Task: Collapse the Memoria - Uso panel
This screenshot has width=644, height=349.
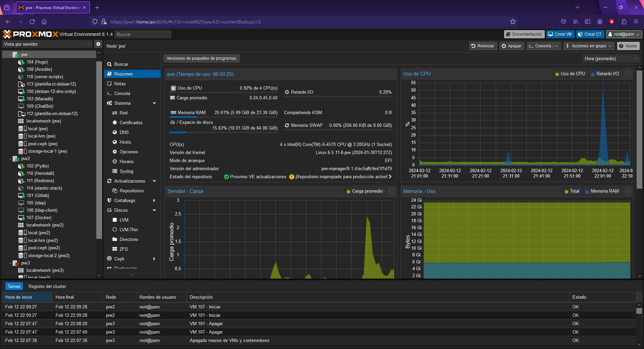Action: pos(628,191)
